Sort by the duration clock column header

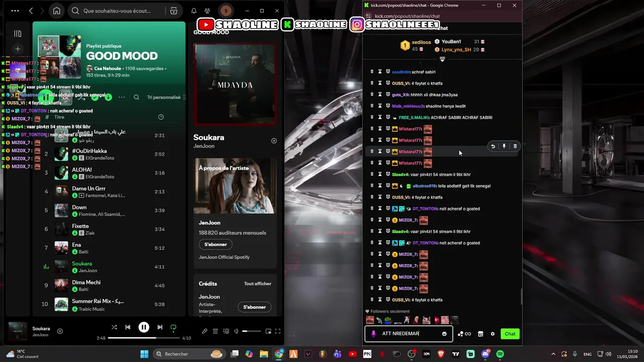point(161,117)
